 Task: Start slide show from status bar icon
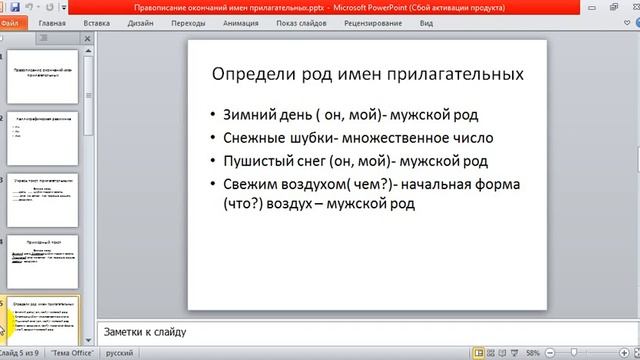pyautogui.click(x=515, y=353)
